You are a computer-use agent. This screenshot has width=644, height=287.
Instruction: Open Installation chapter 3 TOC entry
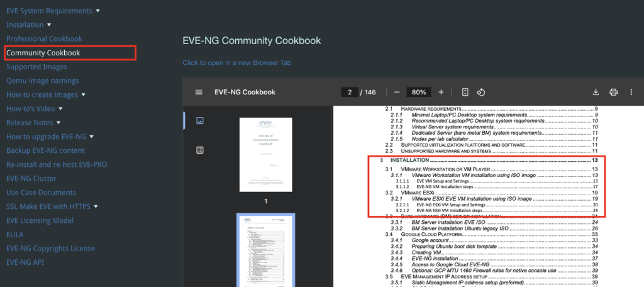[489, 160]
